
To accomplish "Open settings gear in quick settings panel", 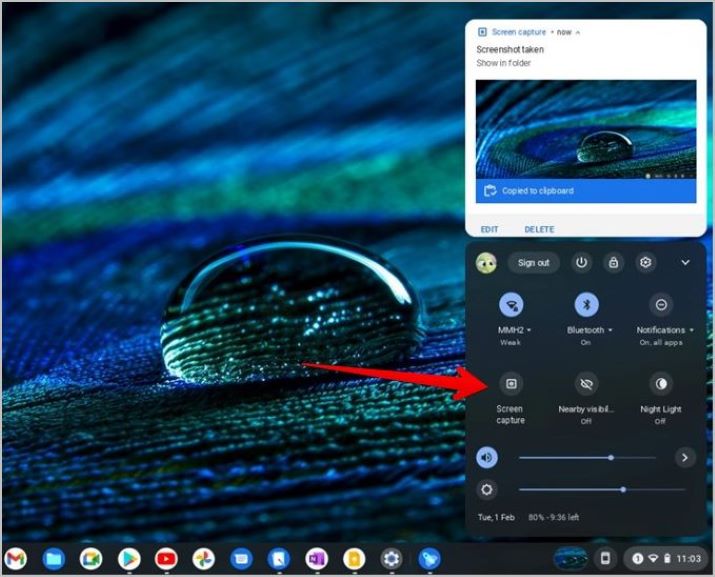I will point(645,263).
